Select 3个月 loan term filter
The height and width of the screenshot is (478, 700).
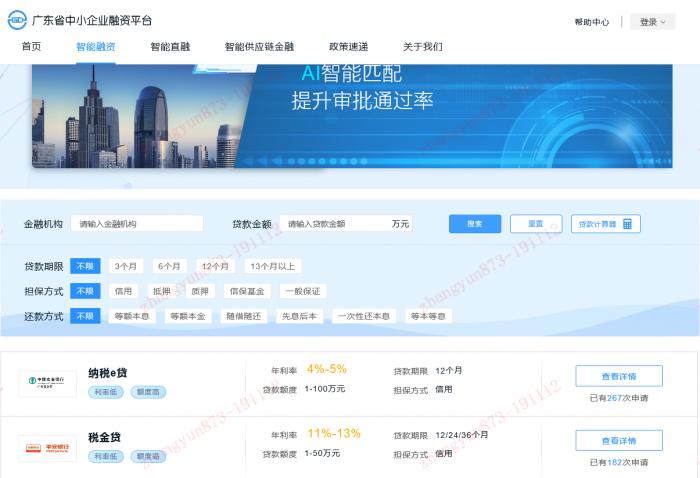[x=126, y=266]
